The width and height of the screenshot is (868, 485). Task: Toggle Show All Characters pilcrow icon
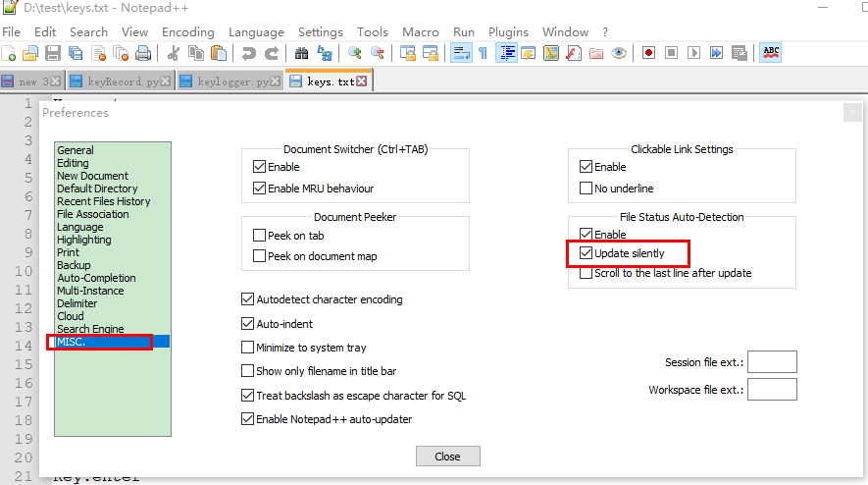(x=484, y=53)
